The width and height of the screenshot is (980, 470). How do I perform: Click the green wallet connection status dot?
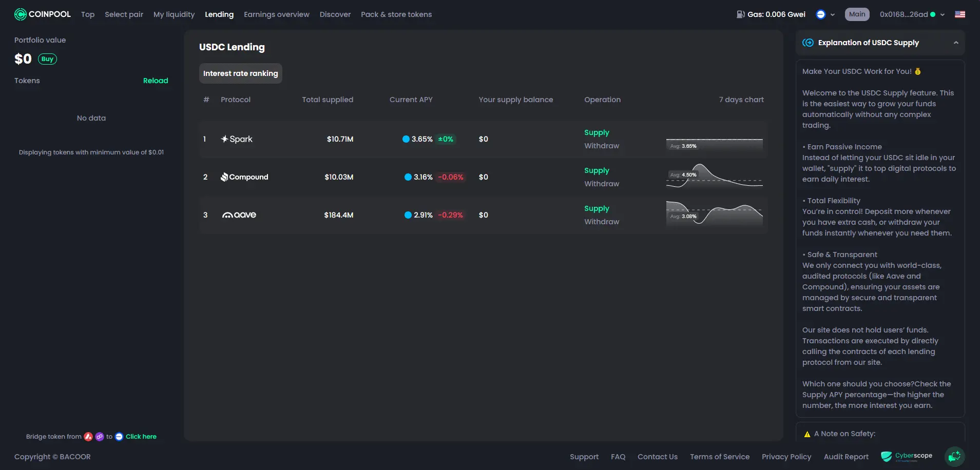point(933,14)
